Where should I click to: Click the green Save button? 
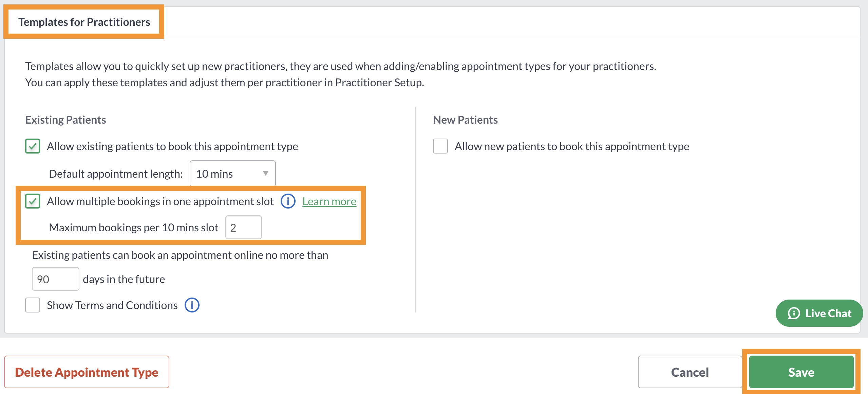[x=801, y=372]
